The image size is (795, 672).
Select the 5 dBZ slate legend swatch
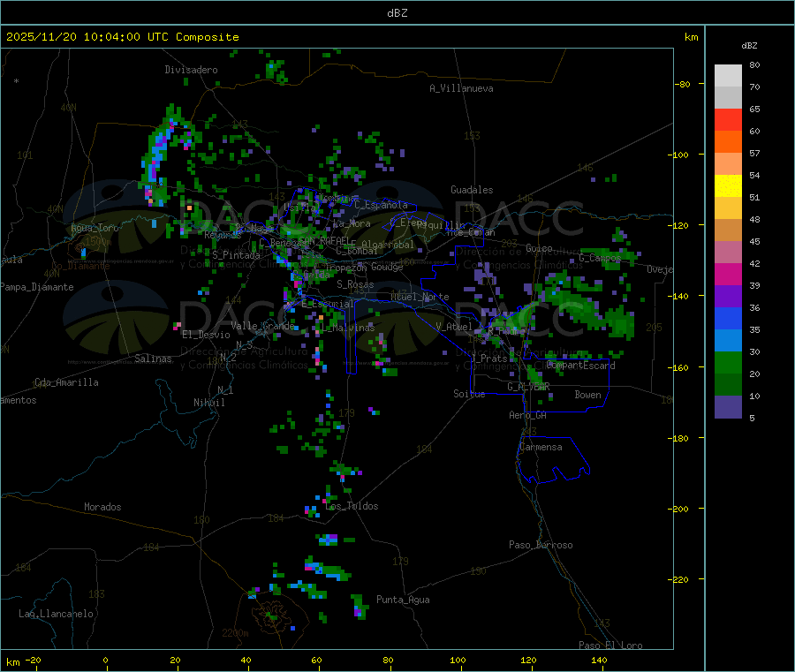pos(728,407)
